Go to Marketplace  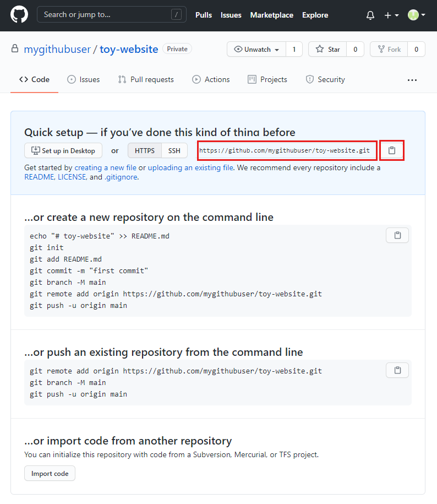(272, 15)
